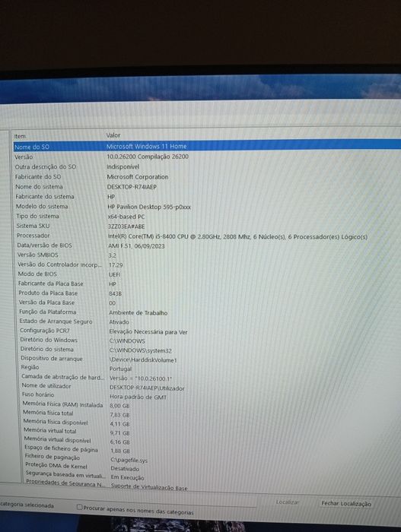Select 'Versão da Placa Base' row
This screenshot has width=401, height=532.
click(x=46, y=302)
